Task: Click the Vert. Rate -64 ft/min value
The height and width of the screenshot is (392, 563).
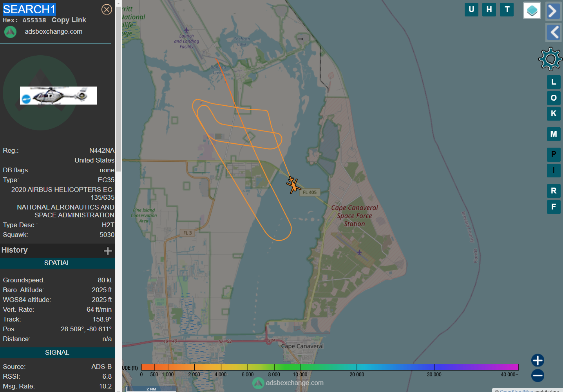Action: (98, 309)
